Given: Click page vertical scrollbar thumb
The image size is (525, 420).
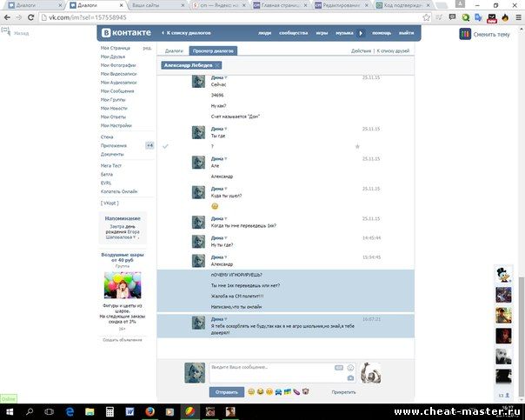Looking at the screenshot, I should coord(522,337).
